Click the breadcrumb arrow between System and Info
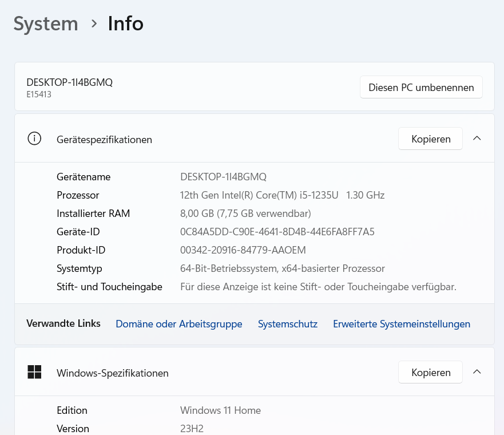This screenshot has height=435, width=504. (94, 23)
